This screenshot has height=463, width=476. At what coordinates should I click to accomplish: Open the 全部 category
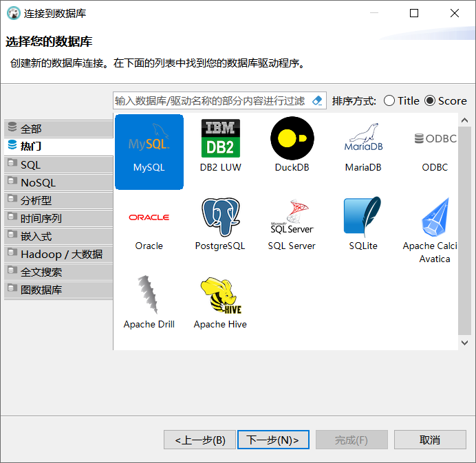tap(59, 129)
